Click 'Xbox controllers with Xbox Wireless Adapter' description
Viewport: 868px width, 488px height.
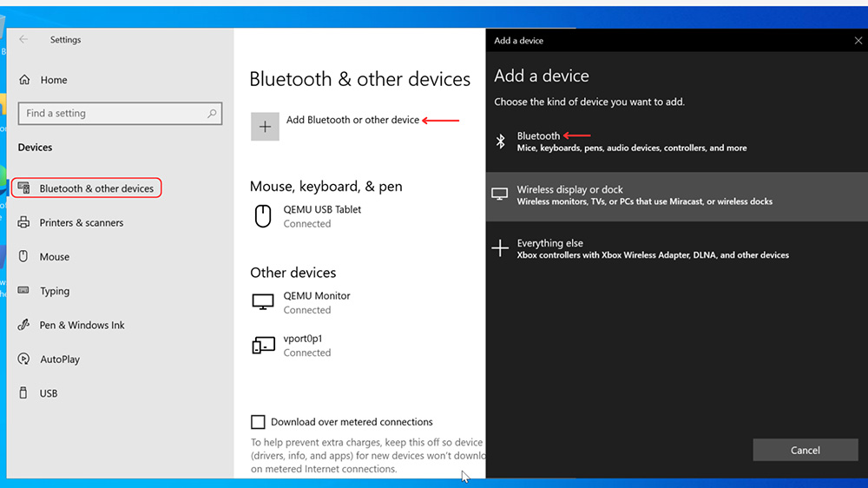(653, 255)
